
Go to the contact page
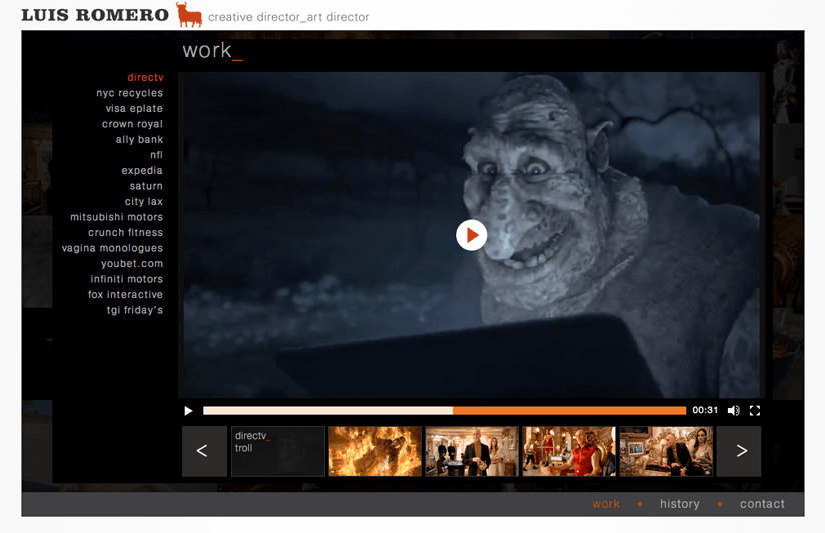762,504
